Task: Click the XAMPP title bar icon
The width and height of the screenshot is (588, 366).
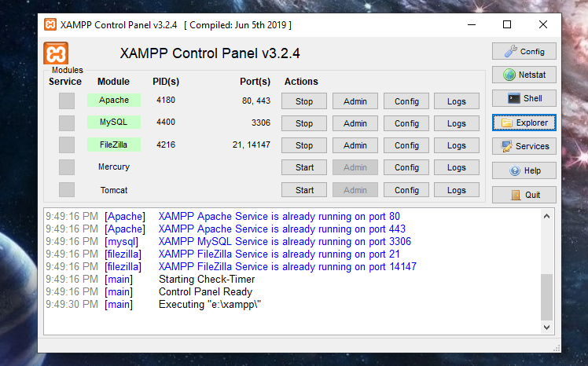Action: pyautogui.click(x=50, y=24)
